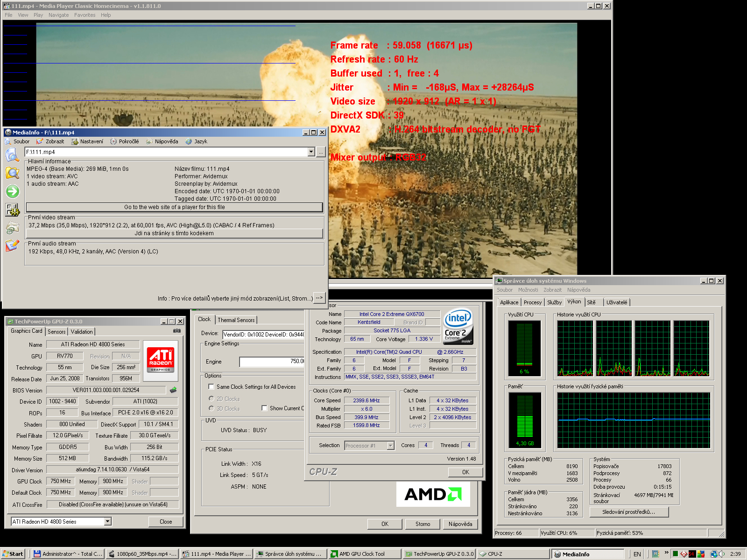Click the volume speaker tray icon
The height and width of the screenshot is (560, 747).
pos(722,554)
